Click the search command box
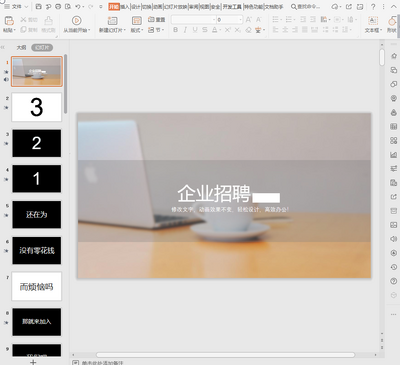The image size is (400, 365). 306,7
